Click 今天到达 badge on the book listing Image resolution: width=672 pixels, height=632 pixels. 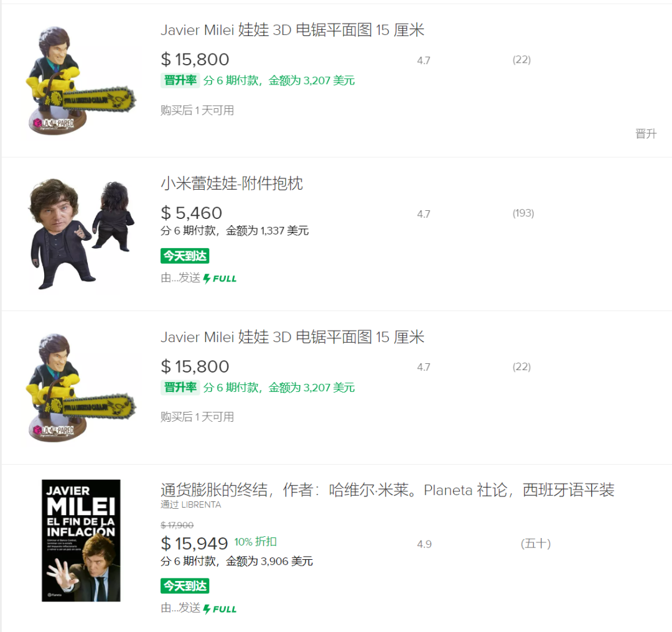[x=185, y=586]
